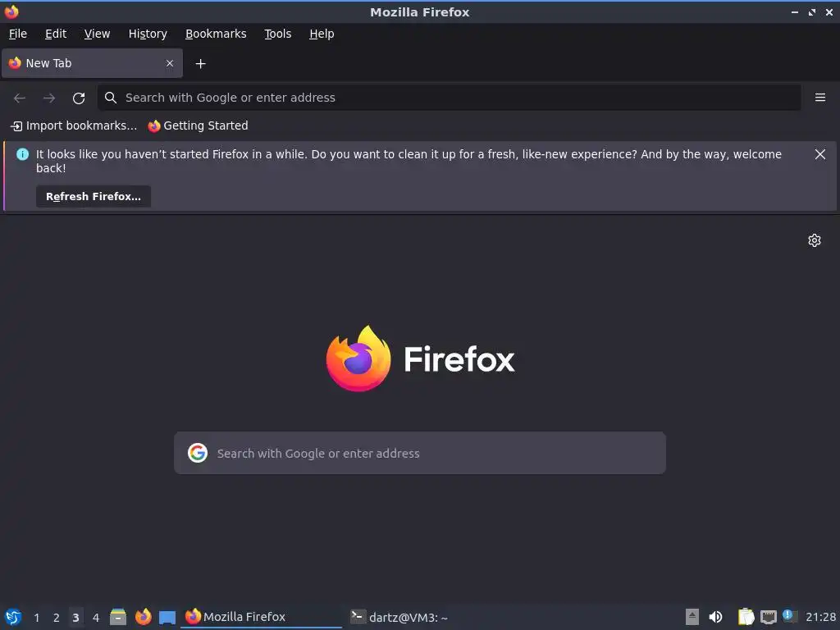Click the Refresh Firefox button
The width and height of the screenshot is (840, 630).
94,197
